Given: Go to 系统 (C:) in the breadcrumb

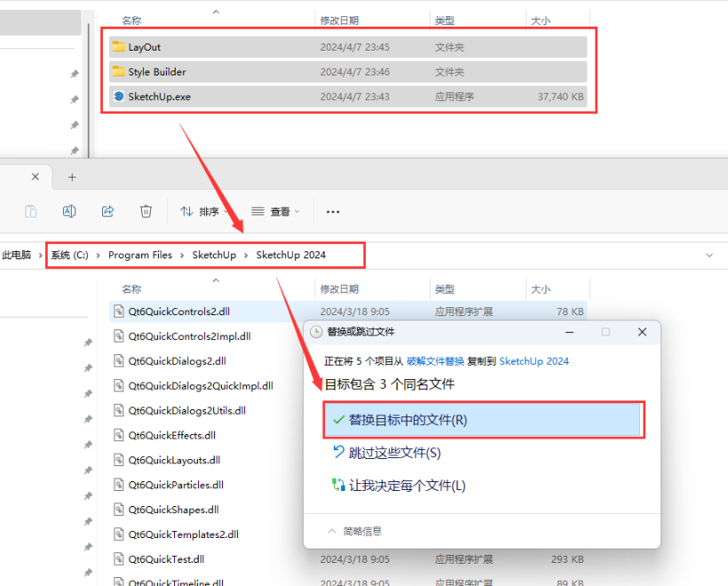Looking at the screenshot, I should [69, 255].
